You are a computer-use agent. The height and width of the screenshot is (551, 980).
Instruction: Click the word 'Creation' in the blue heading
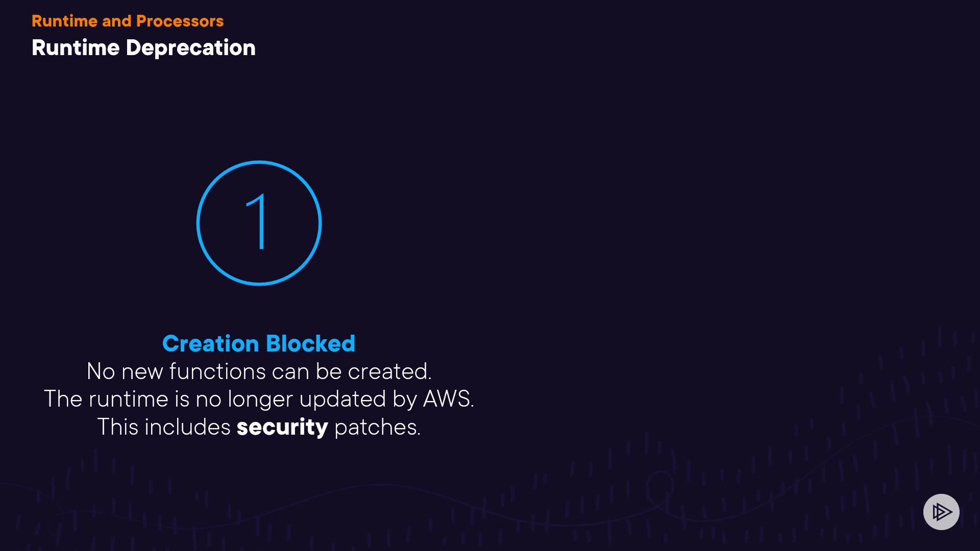pyautogui.click(x=210, y=343)
